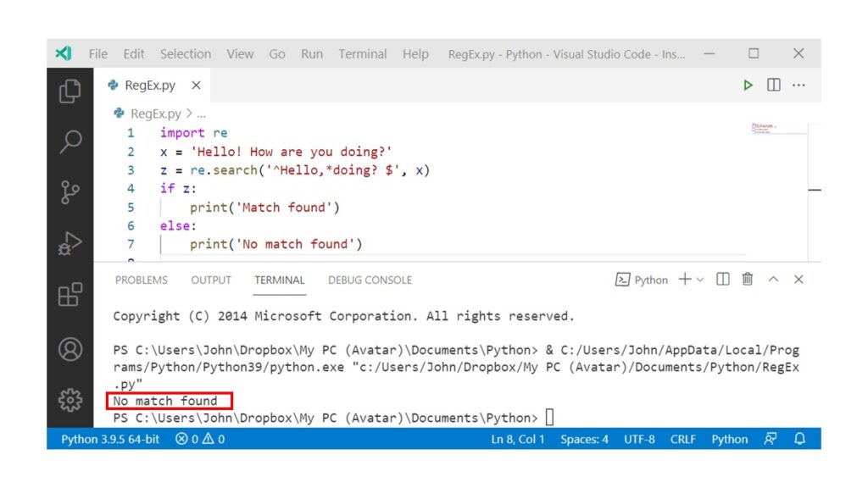The height and width of the screenshot is (488, 868).
Task: Open the Extensions view
Action: pyautogui.click(x=70, y=295)
